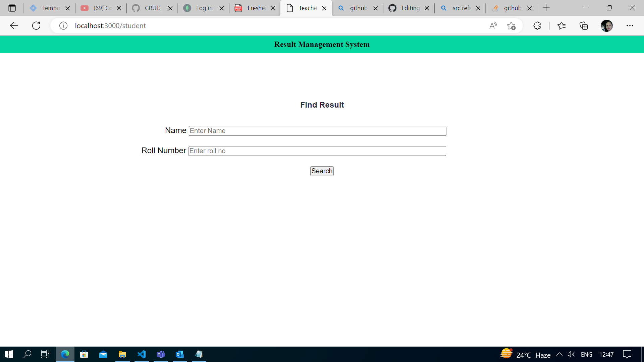The image size is (644, 362).
Task: Reload the current page
Action: click(36, 25)
